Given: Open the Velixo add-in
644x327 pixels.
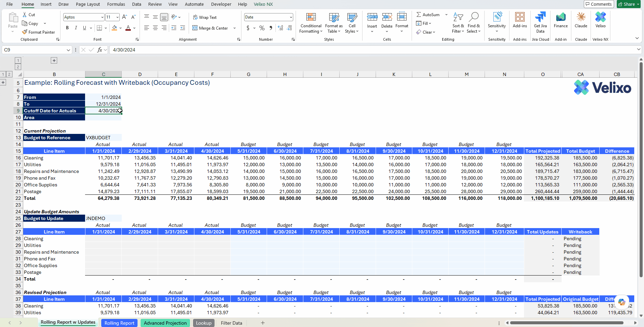Looking at the screenshot, I should click(600, 20).
